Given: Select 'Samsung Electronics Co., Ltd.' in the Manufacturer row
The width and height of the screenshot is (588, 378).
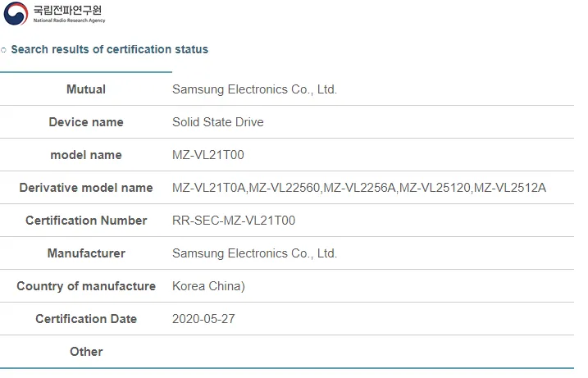Looking at the screenshot, I should (254, 253).
